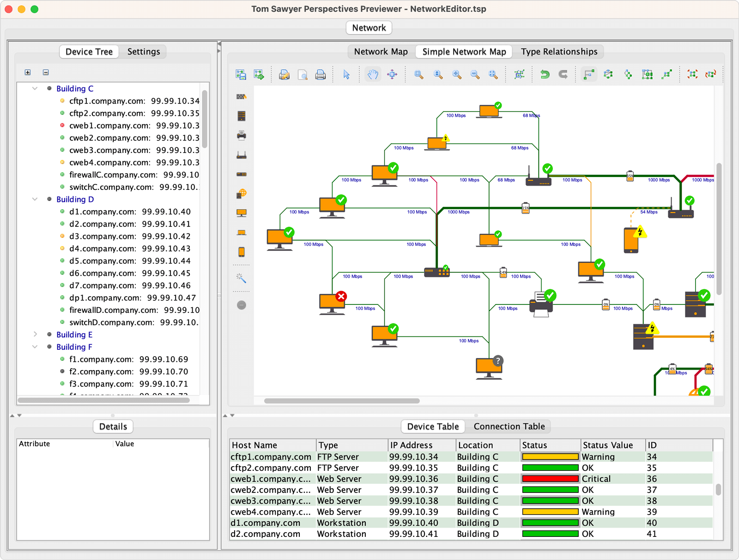Select the server rack palette icon

pos(242,116)
